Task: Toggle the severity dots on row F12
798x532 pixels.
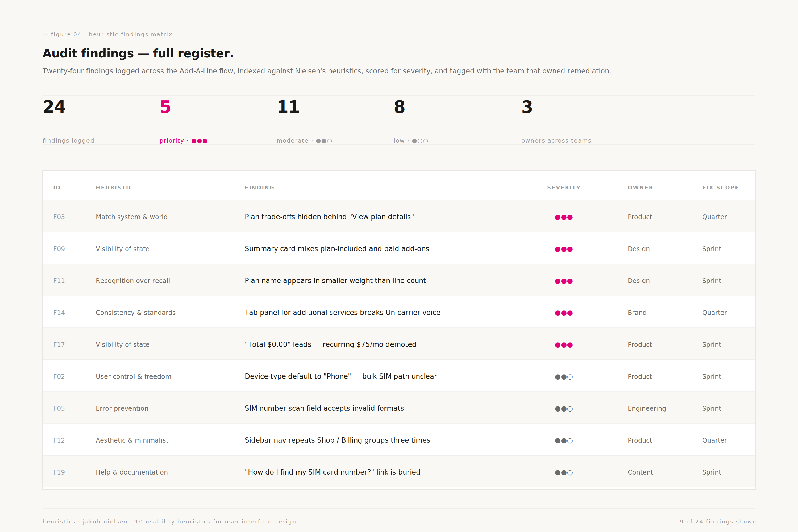Action: click(564, 440)
